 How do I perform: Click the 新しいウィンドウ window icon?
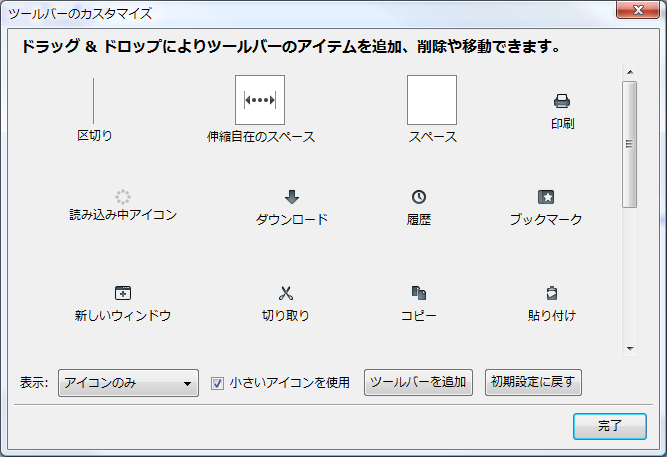pos(123,293)
